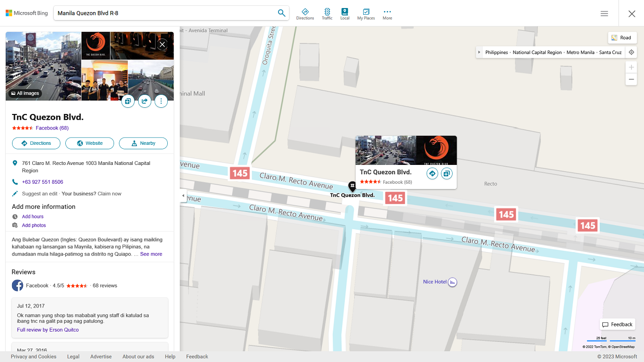Click TnC logo thumbnail in sidebar gallery
The height and width of the screenshot is (362, 644).
point(96,46)
